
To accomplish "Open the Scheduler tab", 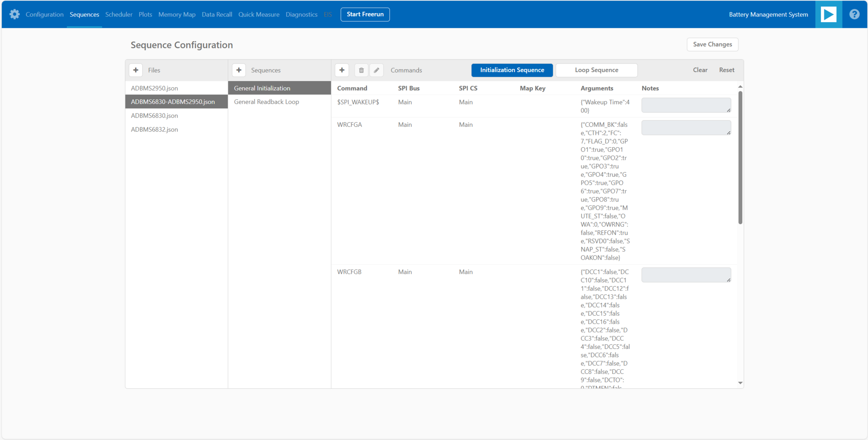I will [x=119, y=14].
